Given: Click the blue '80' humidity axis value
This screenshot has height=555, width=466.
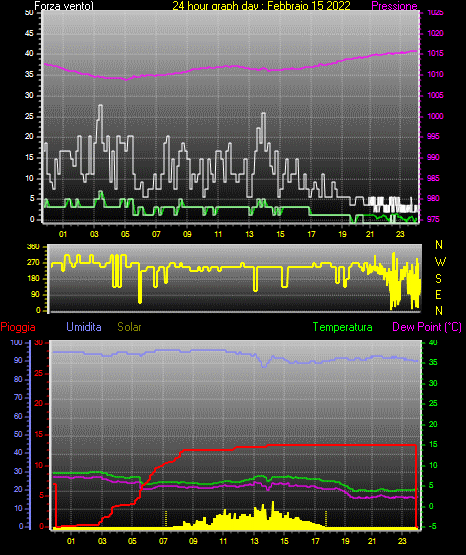Looking at the screenshot, I should tap(18, 379).
